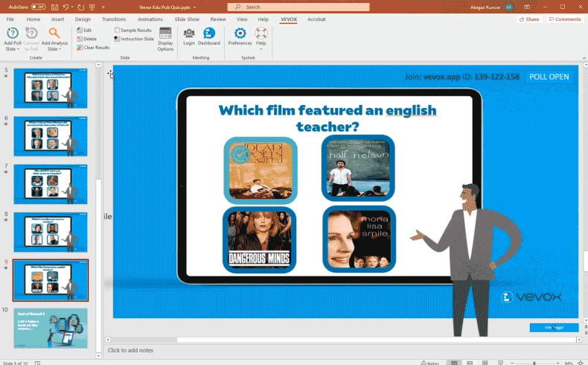Open Display Options in Vevox ribbon
588x365 pixels.
[165, 39]
